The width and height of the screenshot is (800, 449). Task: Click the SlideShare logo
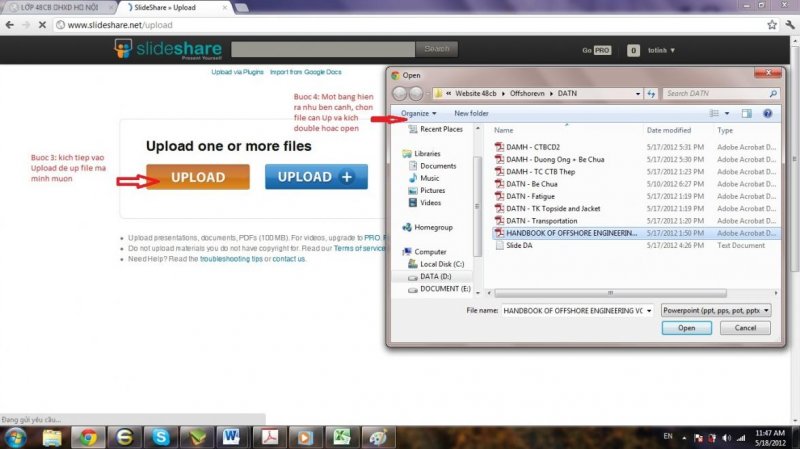click(168, 49)
